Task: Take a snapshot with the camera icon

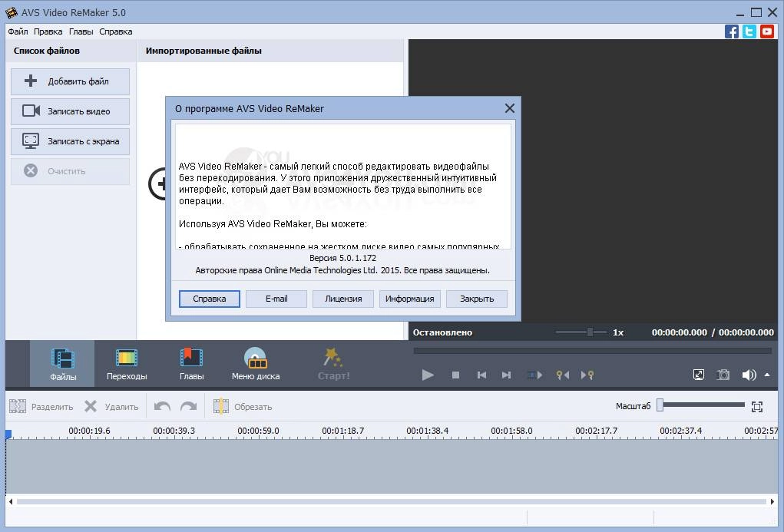Action: [723, 375]
